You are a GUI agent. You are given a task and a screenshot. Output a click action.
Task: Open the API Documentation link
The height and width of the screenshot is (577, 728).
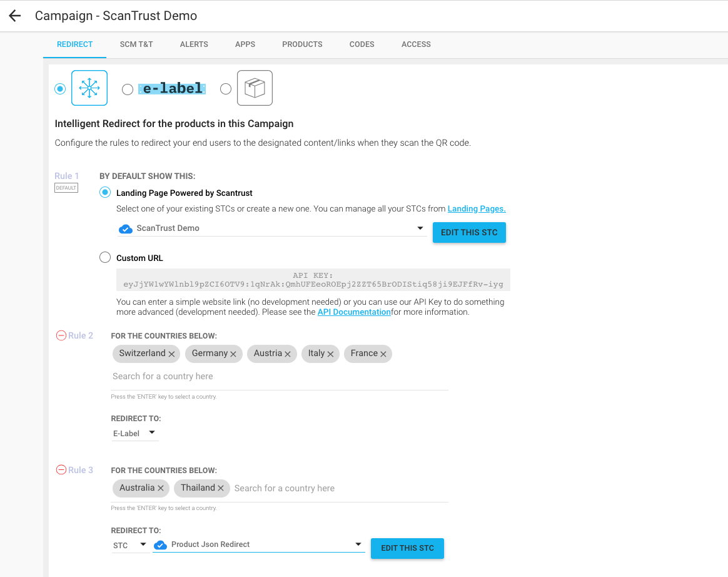click(354, 312)
